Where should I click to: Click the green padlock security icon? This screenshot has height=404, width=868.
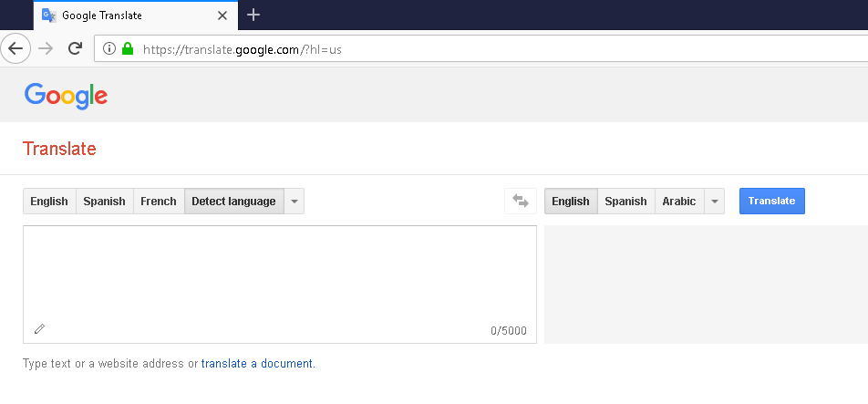coord(128,49)
